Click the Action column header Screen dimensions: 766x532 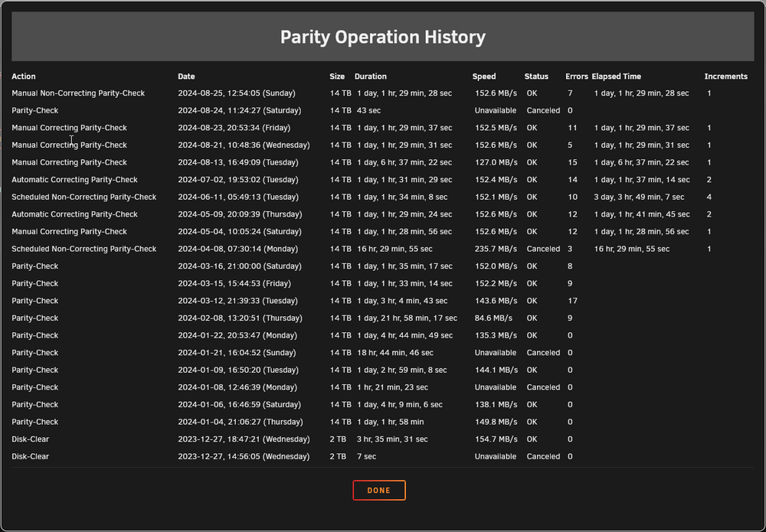coord(24,76)
